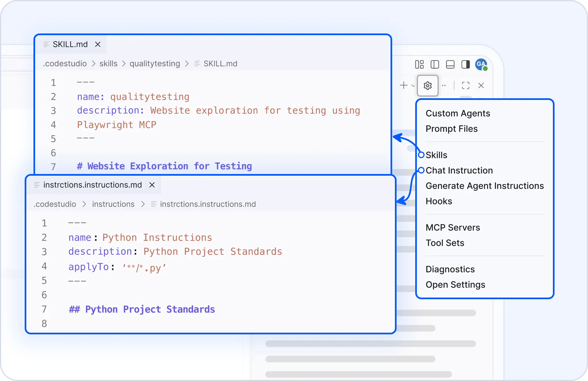The image size is (588, 381).
Task: Click Generate Agent Instructions
Action: pos(485,186)
